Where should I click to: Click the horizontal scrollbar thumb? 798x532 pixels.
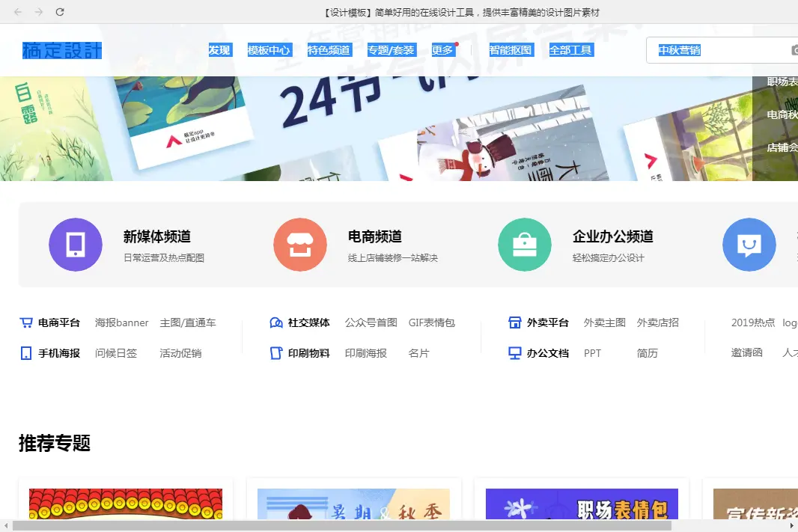pos(342,525)
